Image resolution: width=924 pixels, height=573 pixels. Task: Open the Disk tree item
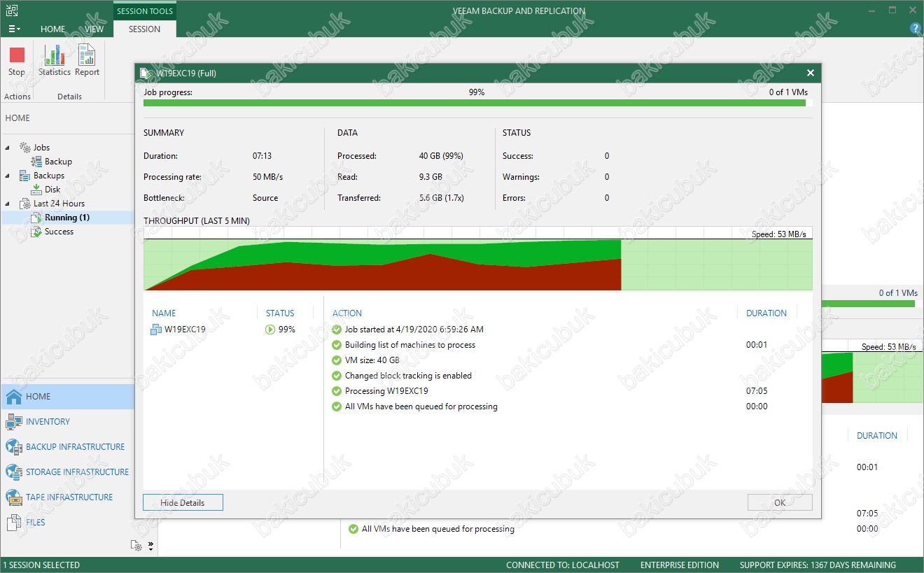click(x=52, y=190)
